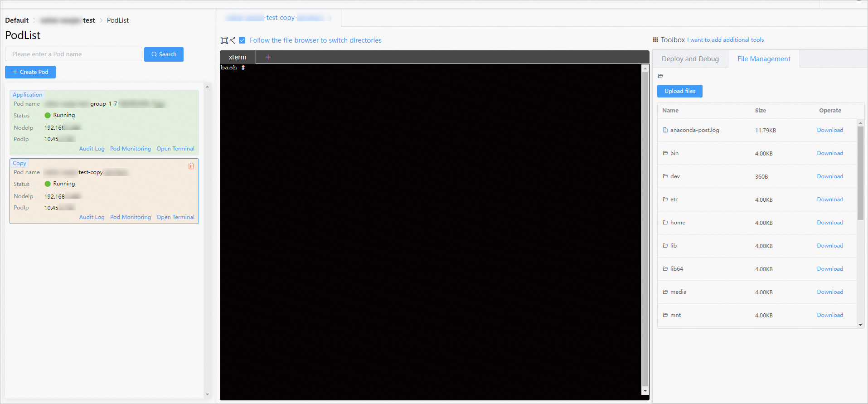
Task: Download the lib folder
Action: click(x=830, y=246)
